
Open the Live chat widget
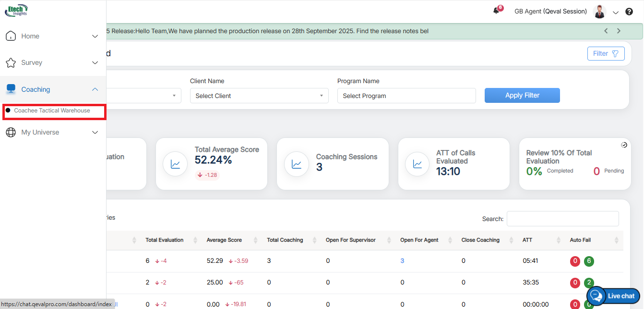coord(613,296)
